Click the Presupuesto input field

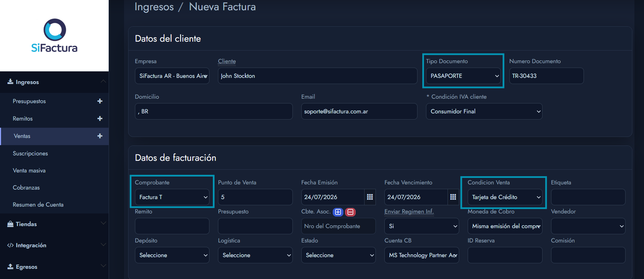[255, 226]
